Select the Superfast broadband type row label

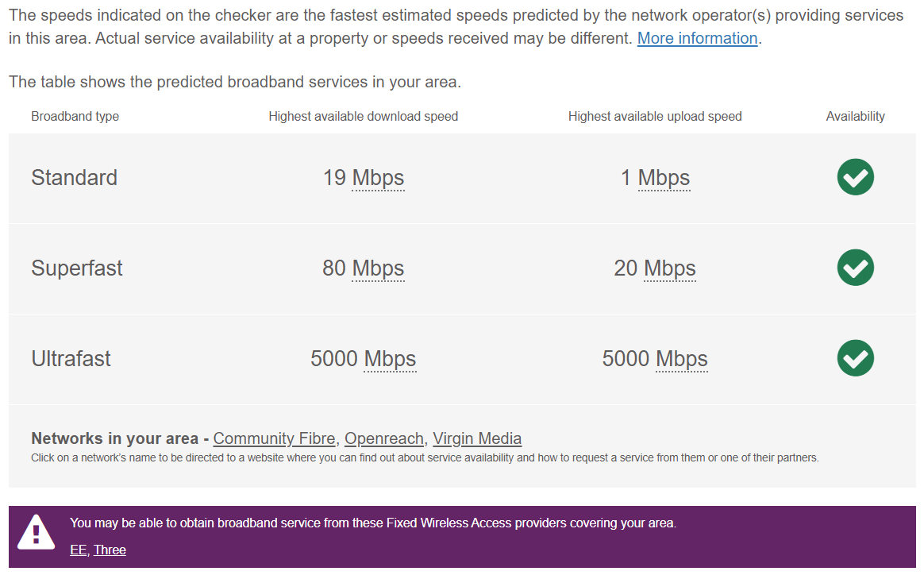coord(77,268)
